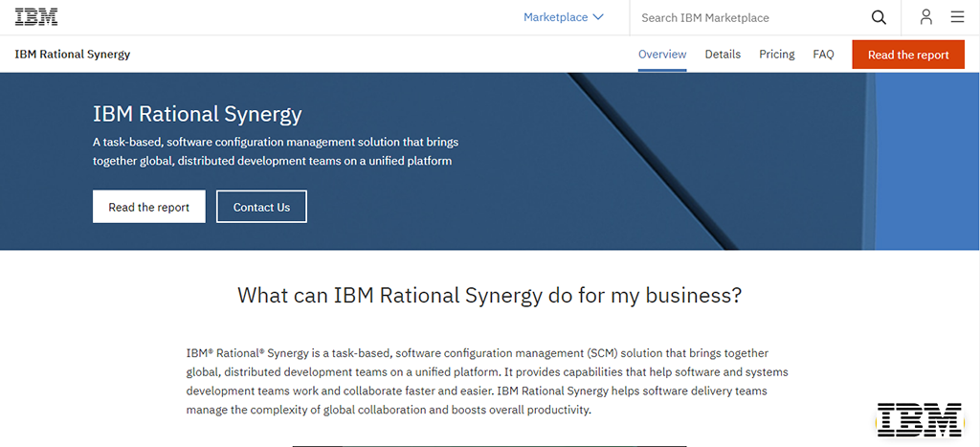Screen dimensions: 980x447
Task: Expand the Marketplace dropdown menu
Action: pyautogui.click(x=564, y=17)
